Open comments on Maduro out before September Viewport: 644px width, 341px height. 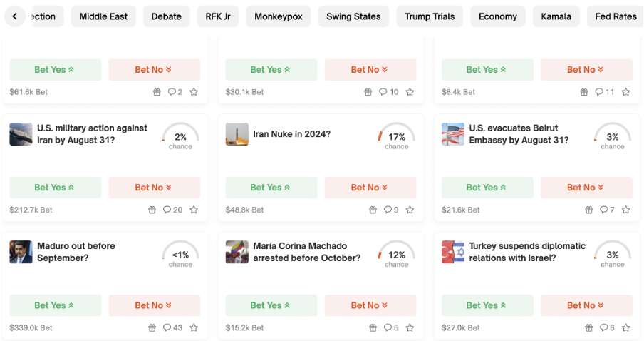pyautogui.click(x=172, y=328)
